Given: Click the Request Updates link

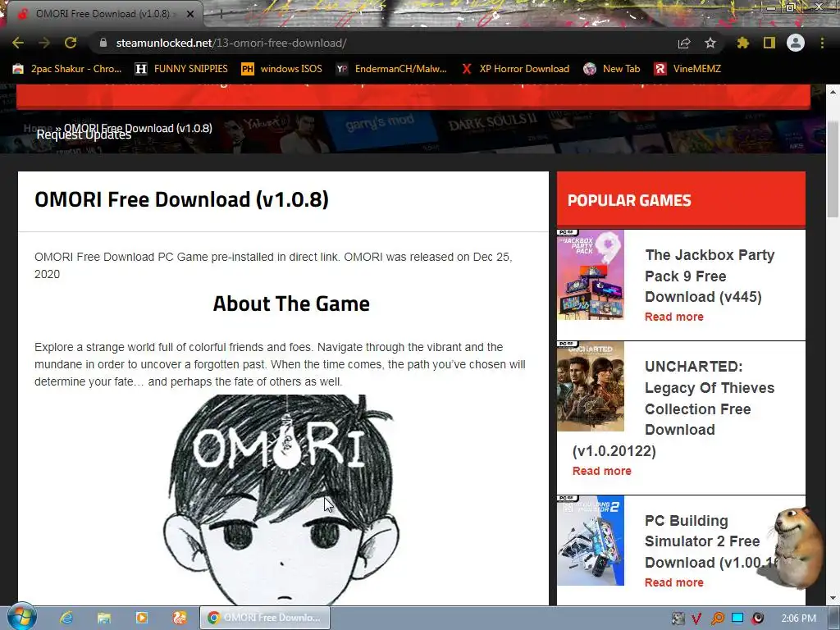Looking at the screenshot, I should click(84, 135).
